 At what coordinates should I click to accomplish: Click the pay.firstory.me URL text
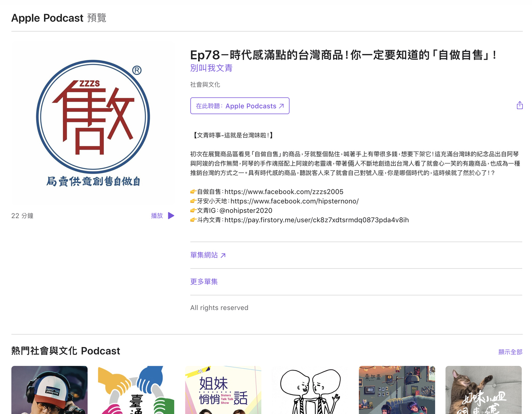click(x=316, y=220)
